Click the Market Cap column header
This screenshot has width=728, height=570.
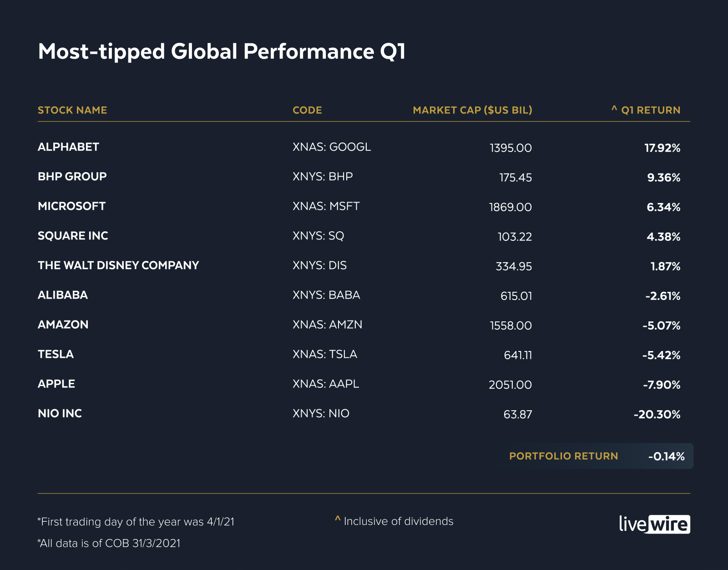pos(472,110)
